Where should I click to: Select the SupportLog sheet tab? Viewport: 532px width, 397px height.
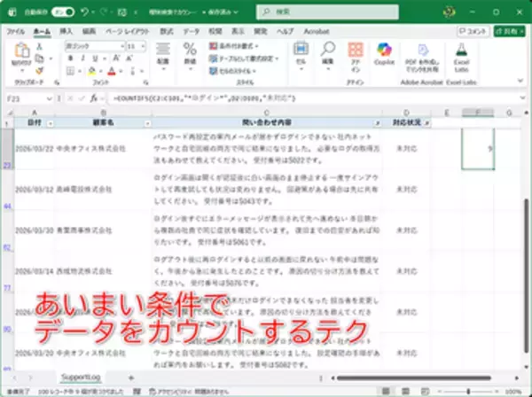(81, 378)
